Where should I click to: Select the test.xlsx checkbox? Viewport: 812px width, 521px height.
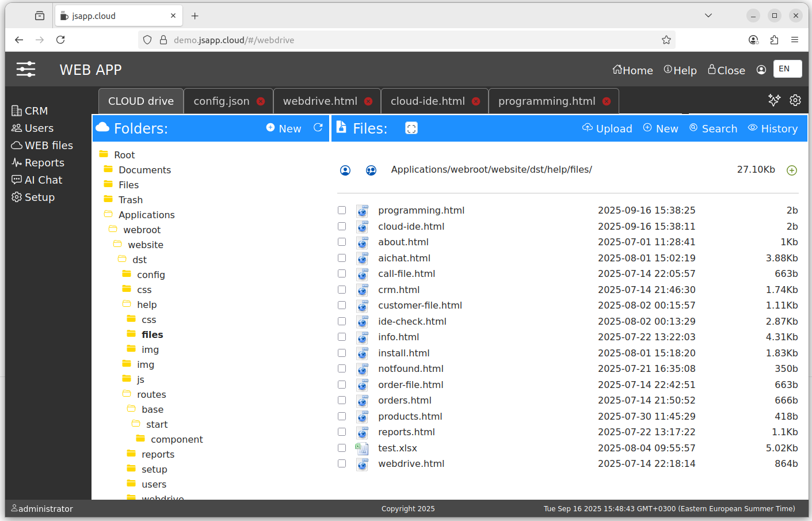pos(342,448)
